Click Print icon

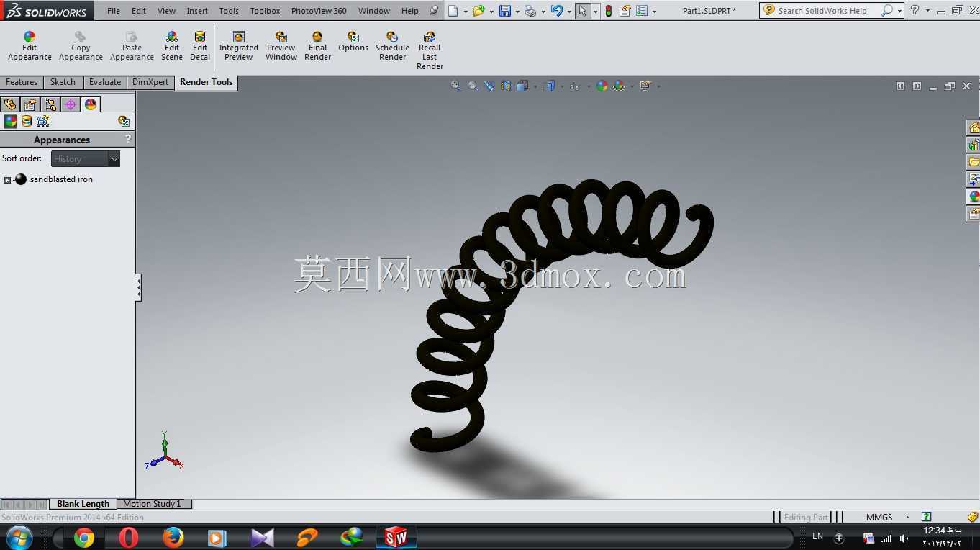pos(530,11)
